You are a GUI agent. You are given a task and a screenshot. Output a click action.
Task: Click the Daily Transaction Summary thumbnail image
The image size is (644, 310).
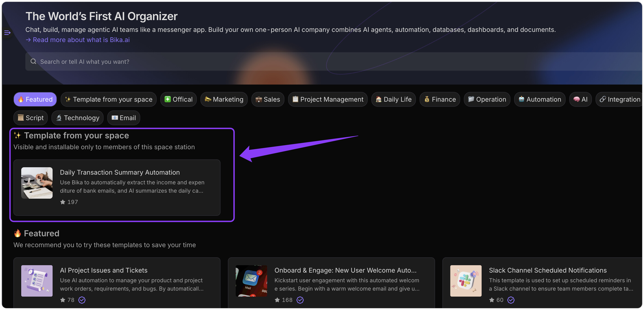coord(37,183)
